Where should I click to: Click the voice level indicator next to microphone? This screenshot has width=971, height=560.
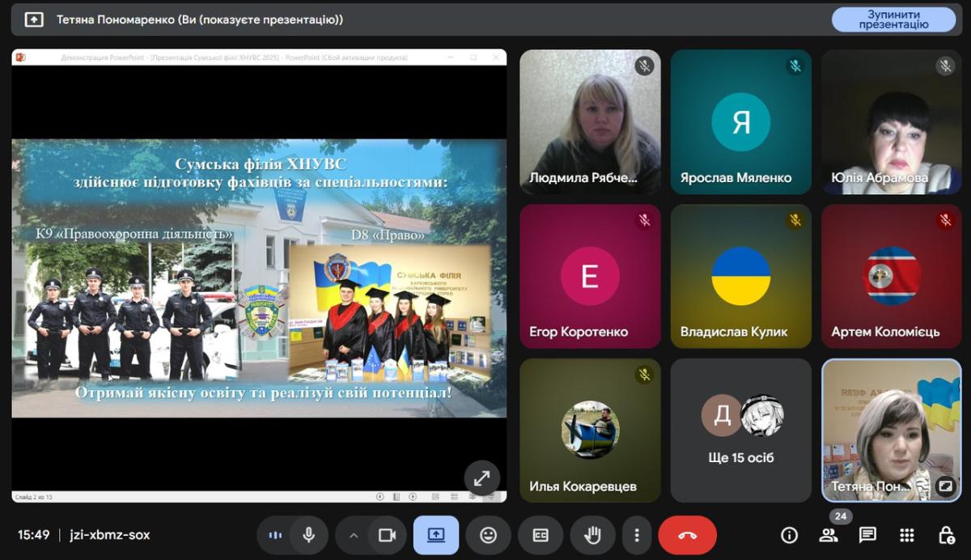[x=275, y=535]
